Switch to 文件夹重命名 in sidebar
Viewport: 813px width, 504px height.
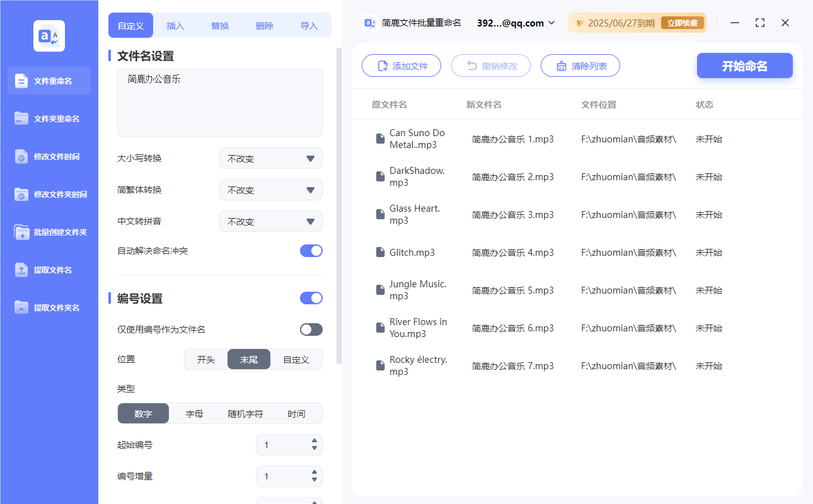(49, 118)
